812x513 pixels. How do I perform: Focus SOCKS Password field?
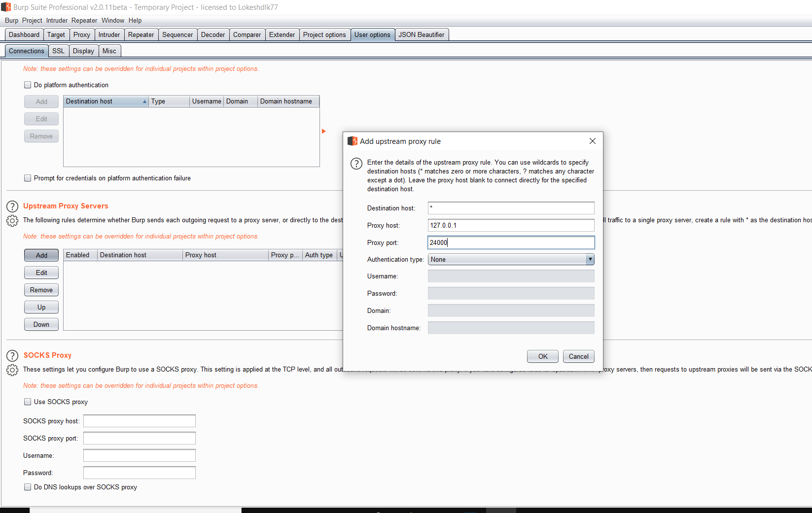[140, 473]
